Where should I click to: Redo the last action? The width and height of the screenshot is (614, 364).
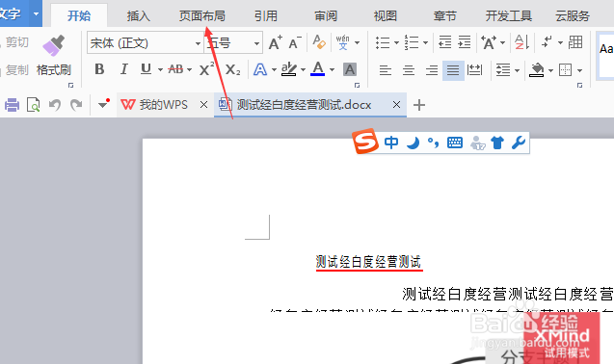(76, 105)
